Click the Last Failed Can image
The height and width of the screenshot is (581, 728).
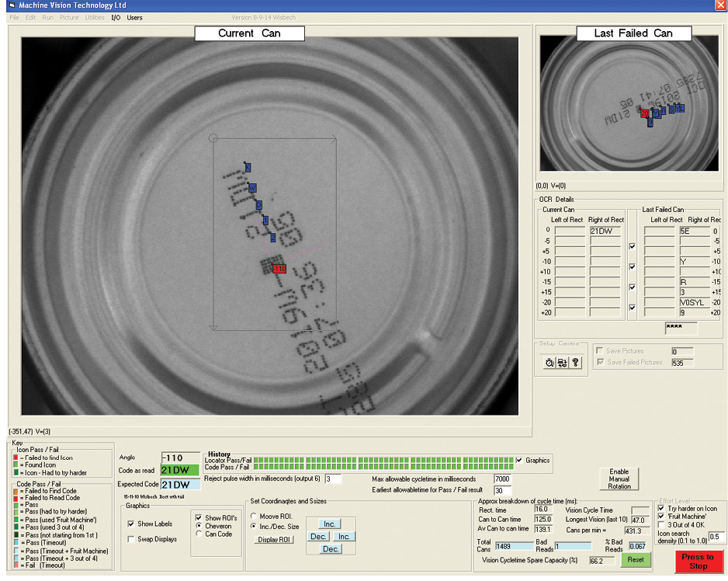pyautogui.click(x=629, y=103)
